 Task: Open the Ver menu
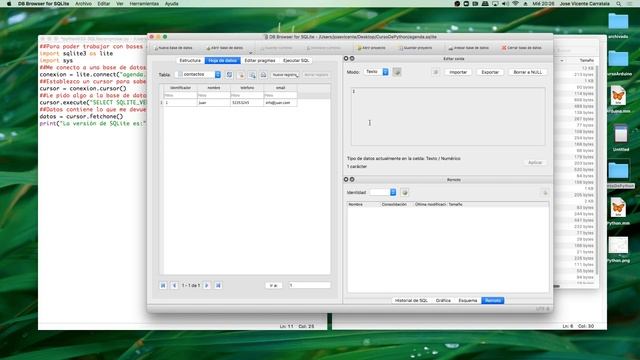click(x=120, y=4)
